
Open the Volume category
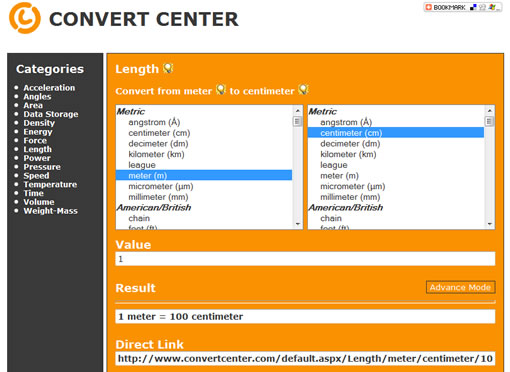point(39,202)
